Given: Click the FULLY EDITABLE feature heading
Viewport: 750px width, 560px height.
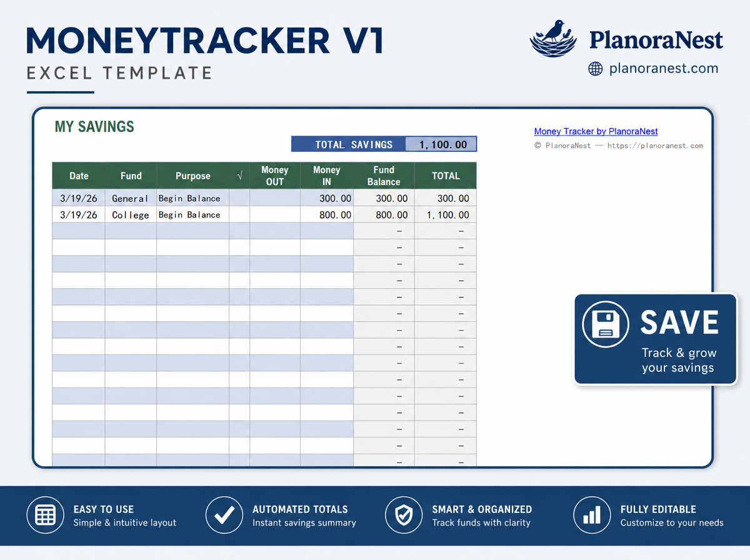Looking at the screenshot, I should point(658,509).
